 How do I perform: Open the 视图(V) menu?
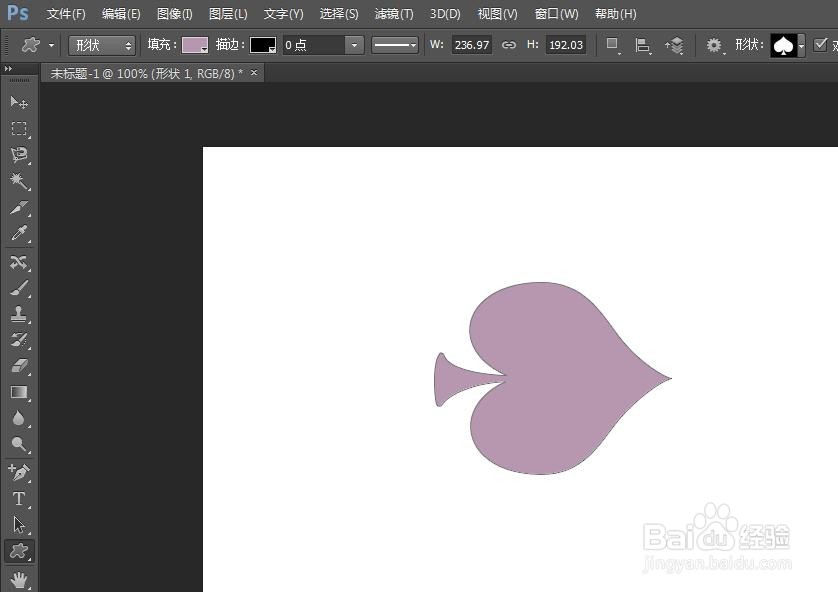[497, 14]
